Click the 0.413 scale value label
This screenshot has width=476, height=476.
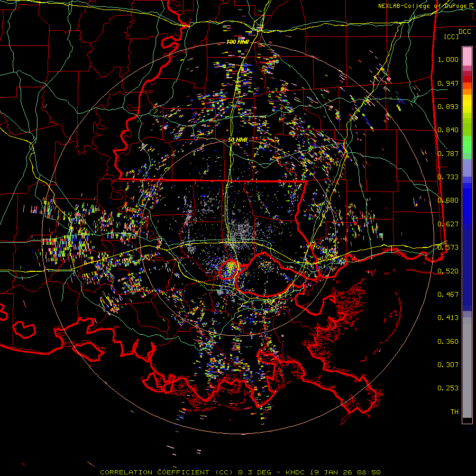448,318
